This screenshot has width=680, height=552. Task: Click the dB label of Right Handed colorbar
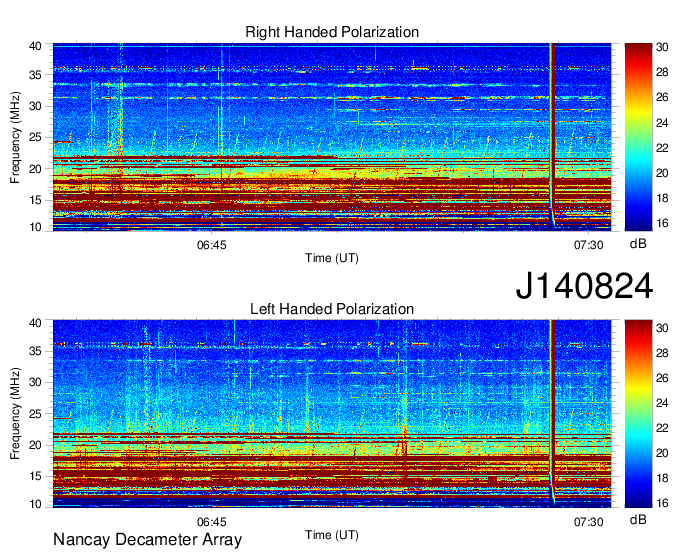point(638,244)
